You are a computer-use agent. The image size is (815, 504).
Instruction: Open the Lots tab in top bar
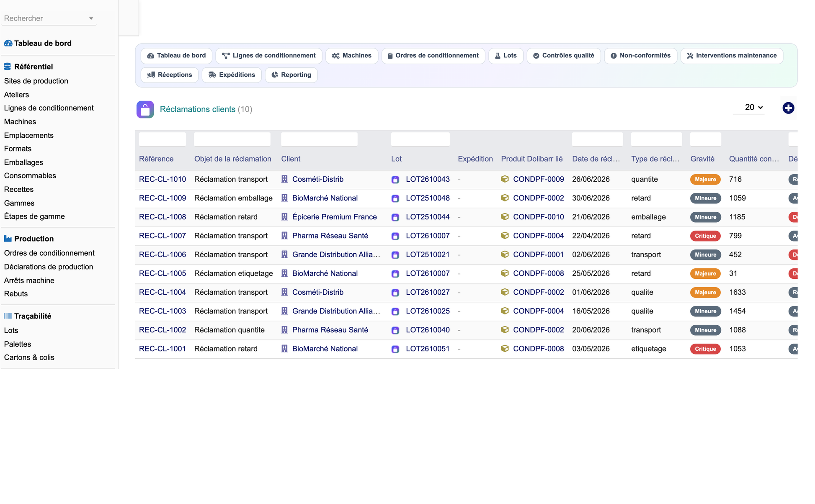506,56
